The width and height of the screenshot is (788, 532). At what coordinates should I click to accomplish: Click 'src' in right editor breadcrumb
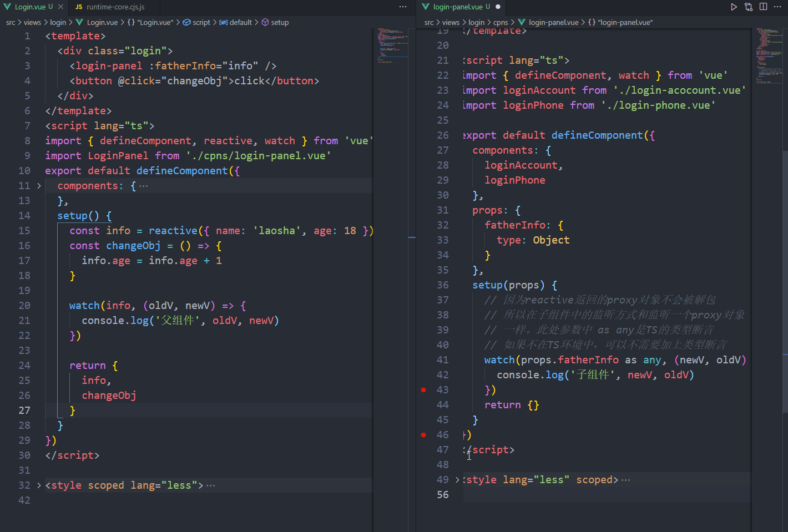tap(429, 23)
